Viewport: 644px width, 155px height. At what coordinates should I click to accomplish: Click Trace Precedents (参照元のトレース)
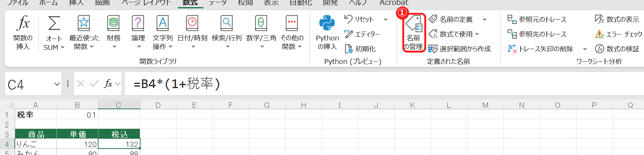coord(537,19)
